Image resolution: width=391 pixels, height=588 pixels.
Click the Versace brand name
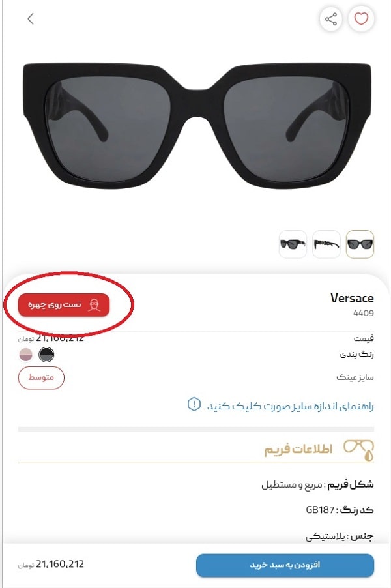pyautogui.click(x=352, y=298)
